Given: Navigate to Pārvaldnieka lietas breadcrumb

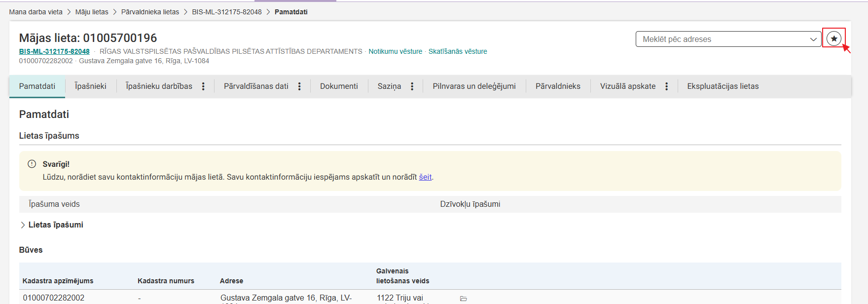Looking at the screenshot, I should coord(150,12).
